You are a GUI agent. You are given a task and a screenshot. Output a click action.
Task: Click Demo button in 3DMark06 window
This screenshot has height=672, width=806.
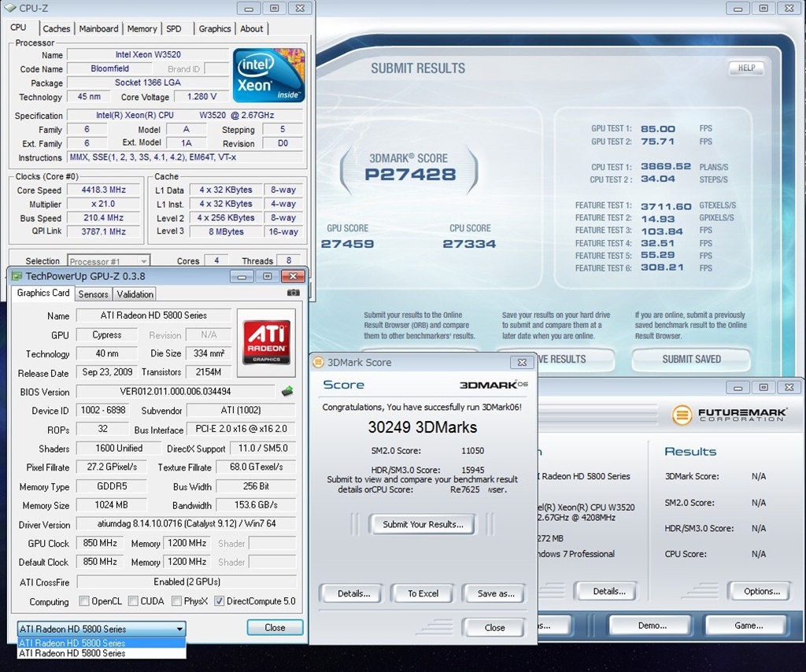click(653, 626)
